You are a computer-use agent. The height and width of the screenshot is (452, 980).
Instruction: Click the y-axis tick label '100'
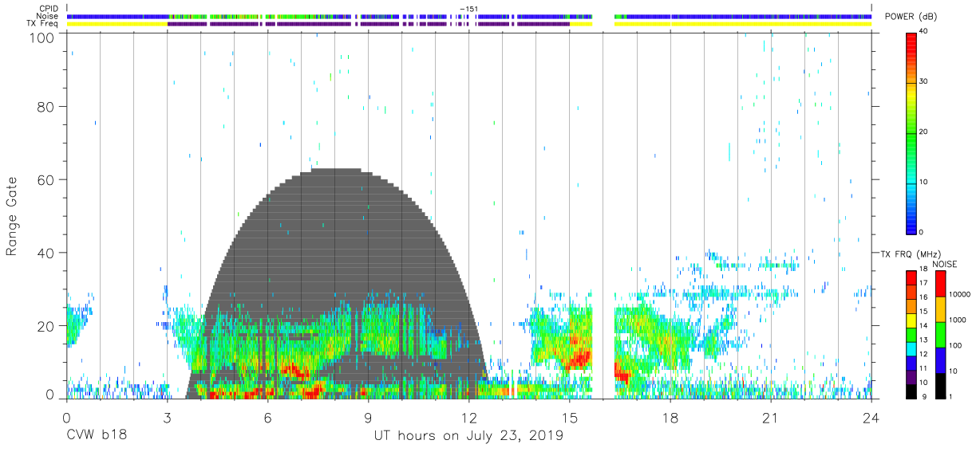pyautogui.click(x=41, y=37)
